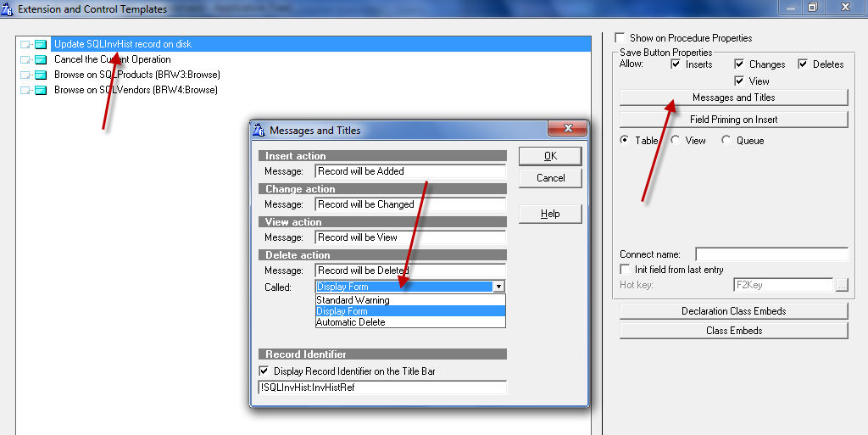Image resolution: width=868 pixels, height=435 pixels.
Task: Click the Insert action Message text field
Action: [x=410, y=171]
